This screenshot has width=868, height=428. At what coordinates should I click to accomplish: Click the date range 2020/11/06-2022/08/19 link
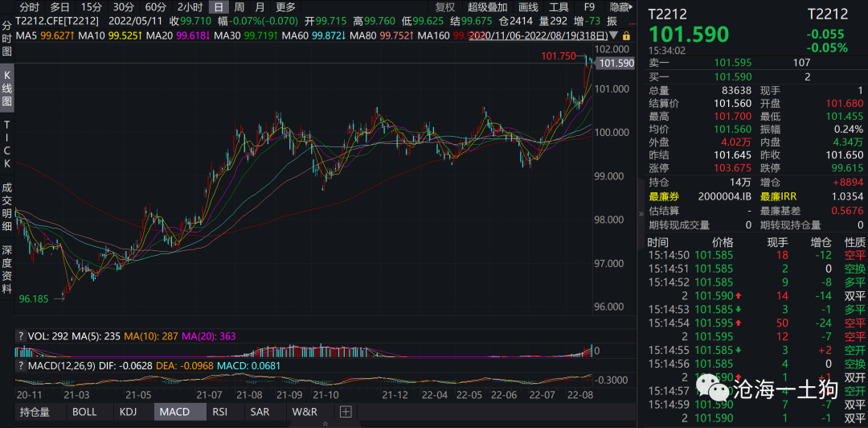pos(538,36)
